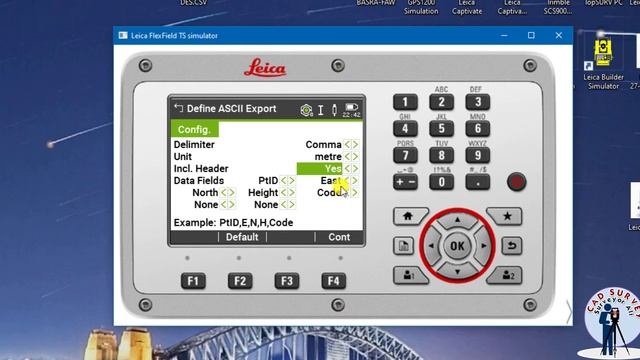Click the right arrow next to Delimiter Comma
Image resolution: width=640 pixels, height=360 pixels.
click(x=356, y=144)
